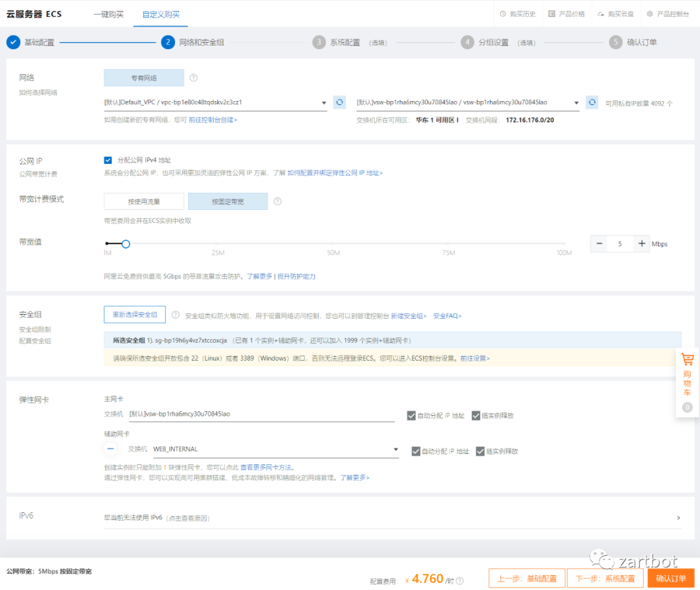Open the Default_VPC dropdown

(216, 102)
